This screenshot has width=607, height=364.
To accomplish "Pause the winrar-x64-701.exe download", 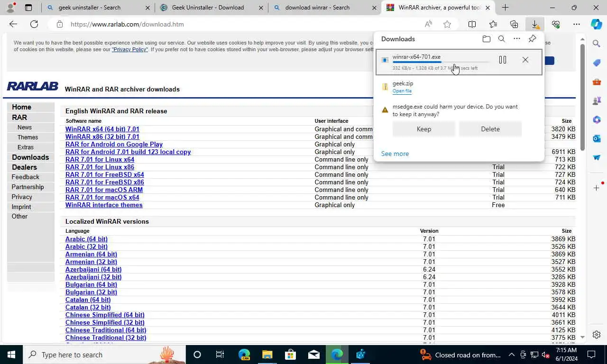I will [x=503, y=60].
